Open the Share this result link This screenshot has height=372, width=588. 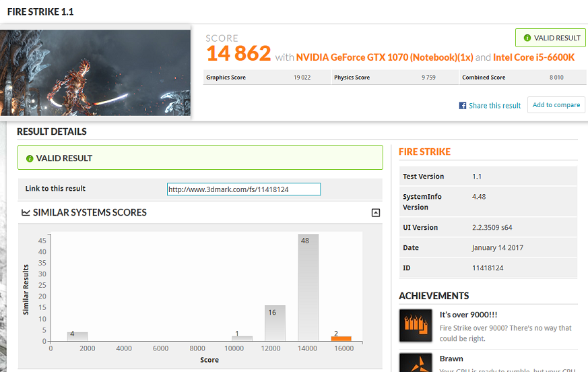[x=494, y=106]
